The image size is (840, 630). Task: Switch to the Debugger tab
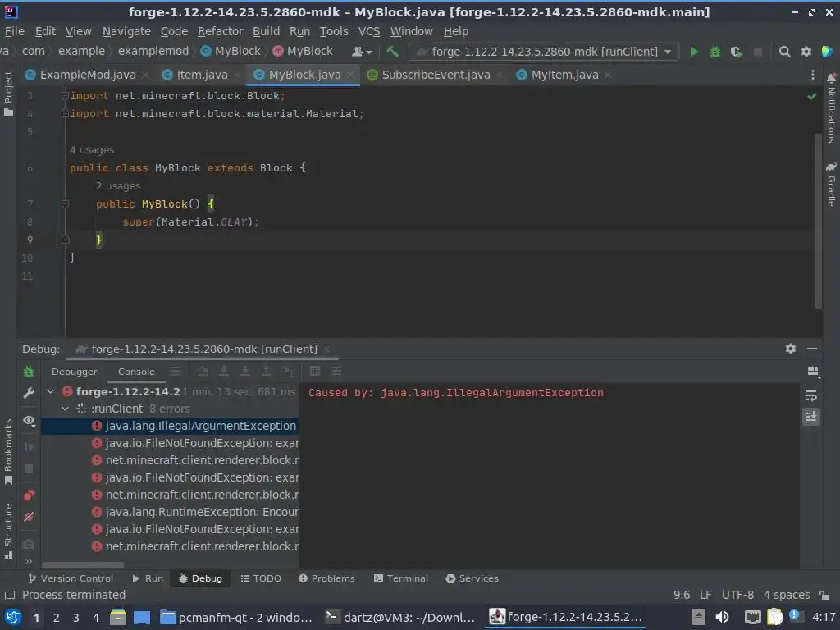pos(75,372)
